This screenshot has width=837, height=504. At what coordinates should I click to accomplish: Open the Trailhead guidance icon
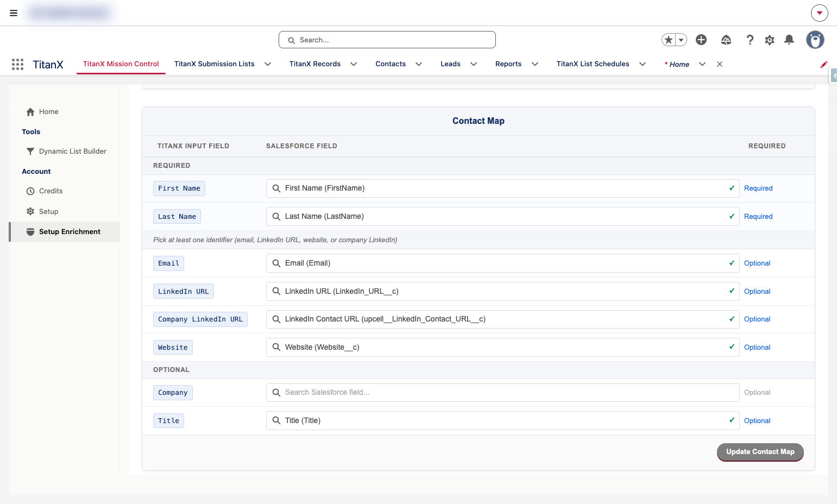pos(726,40)
